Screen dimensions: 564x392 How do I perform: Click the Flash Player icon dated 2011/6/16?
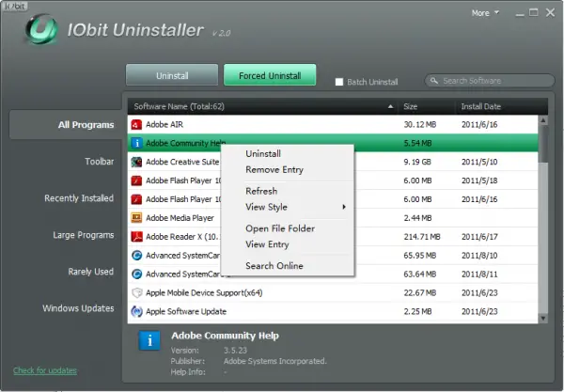coord(136,199)
